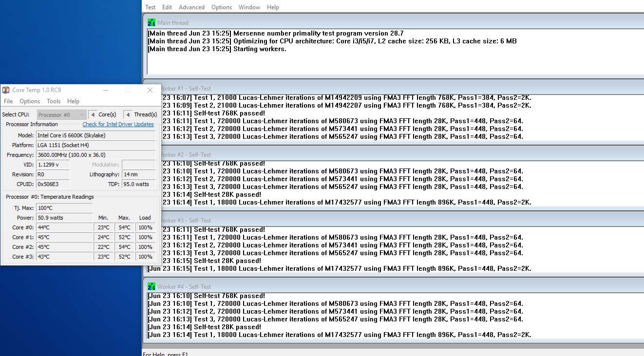Click the Tj. Max value 100°C

coord(64,208)
